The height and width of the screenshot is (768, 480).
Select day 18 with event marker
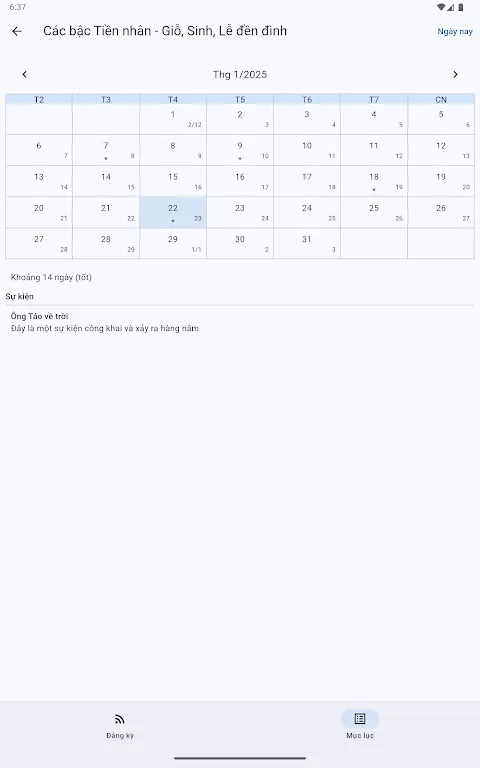[374, 181]
